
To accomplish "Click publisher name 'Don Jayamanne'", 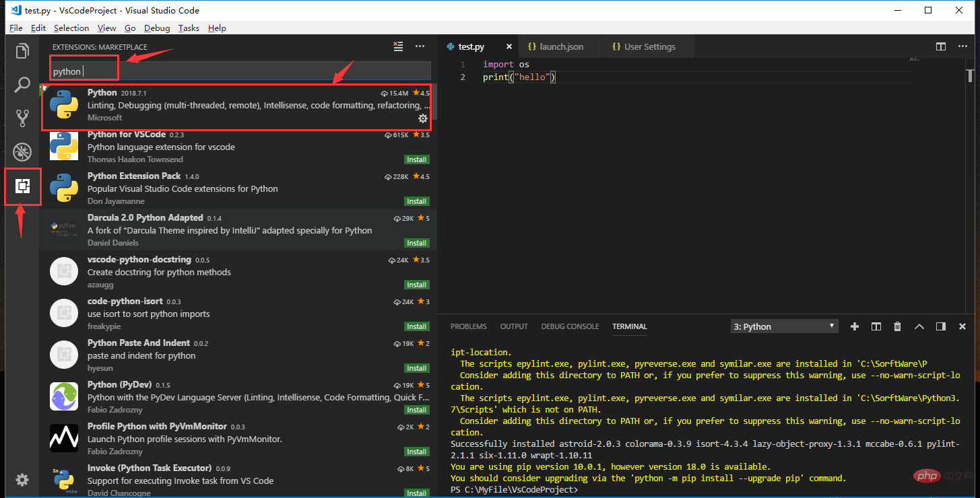I will [116, 201].
